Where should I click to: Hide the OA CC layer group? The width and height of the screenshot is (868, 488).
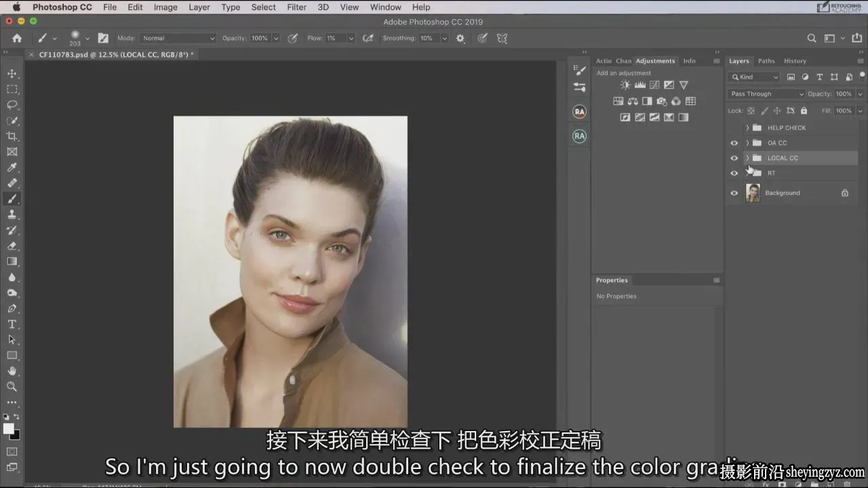(734, 143)
